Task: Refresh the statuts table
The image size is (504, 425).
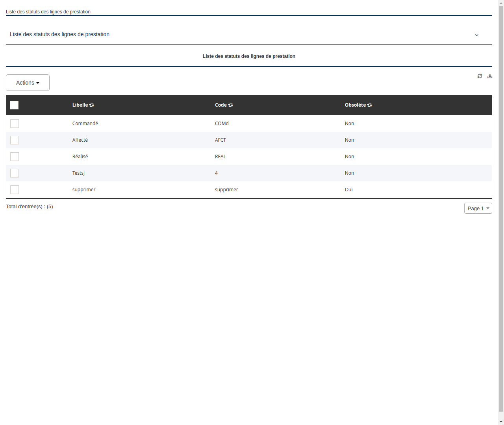Action: tap(480, 76)
